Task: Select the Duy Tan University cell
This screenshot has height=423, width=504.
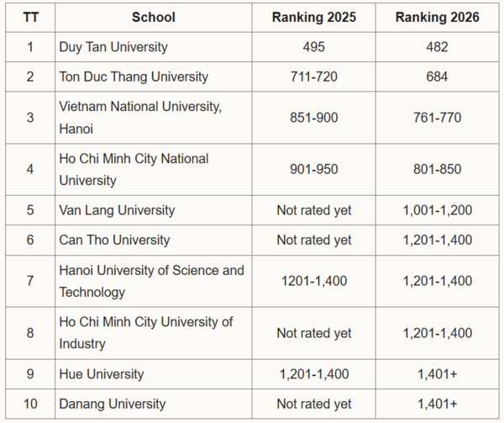Action: (x=154, y=47)
